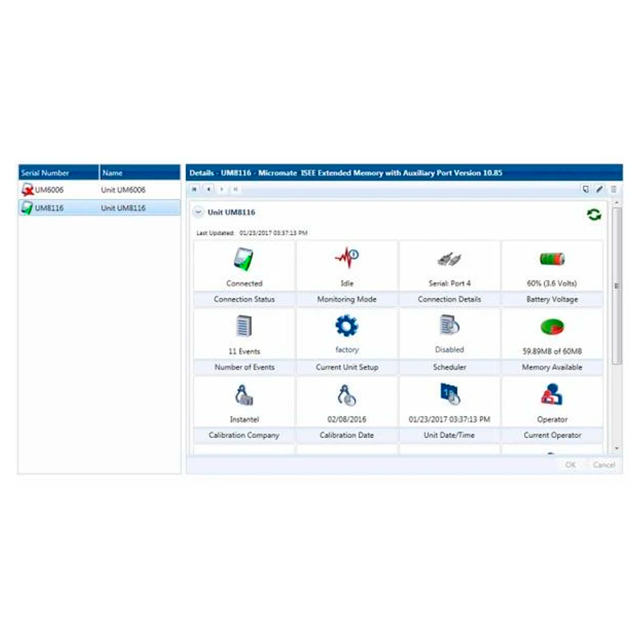
Task: Click the Name column header
Action: pos(139,172)
